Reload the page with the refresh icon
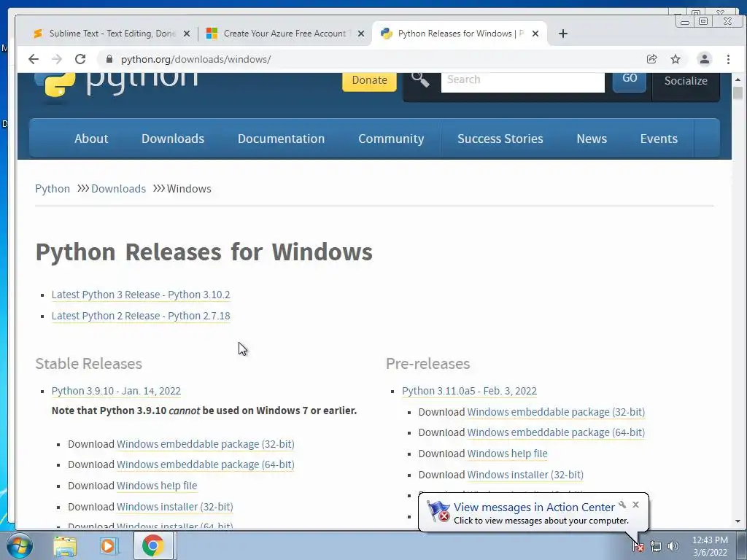Screen dimensions: 747x560 [80, 59]
